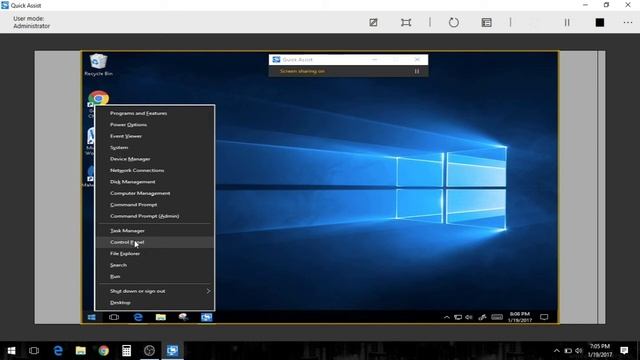Click the Restart remote computer icon
Viewport: 640px width, 360px height.
tap(453, 22)
